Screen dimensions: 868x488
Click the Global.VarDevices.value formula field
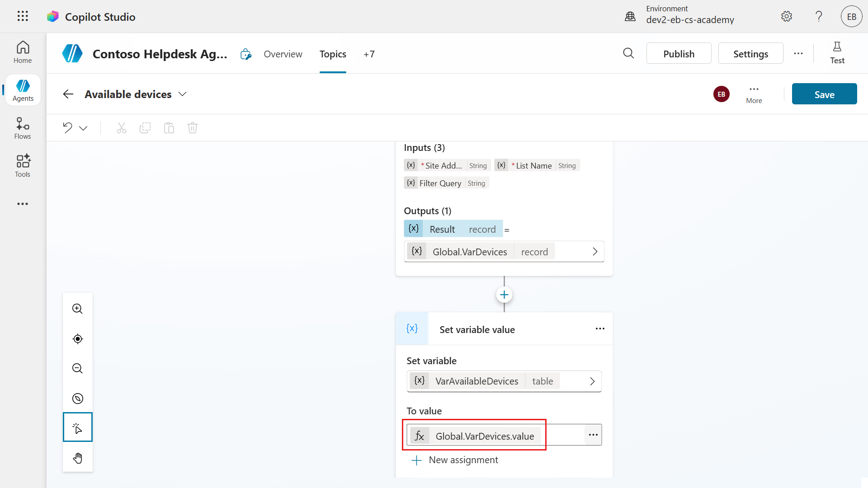[484, 436]
